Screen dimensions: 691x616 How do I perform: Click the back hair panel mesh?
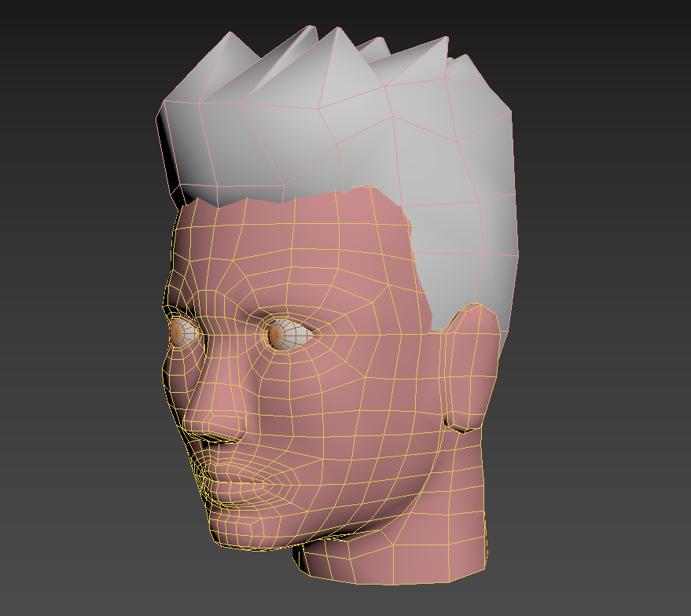pyautogui.click(x=472, y=220)
